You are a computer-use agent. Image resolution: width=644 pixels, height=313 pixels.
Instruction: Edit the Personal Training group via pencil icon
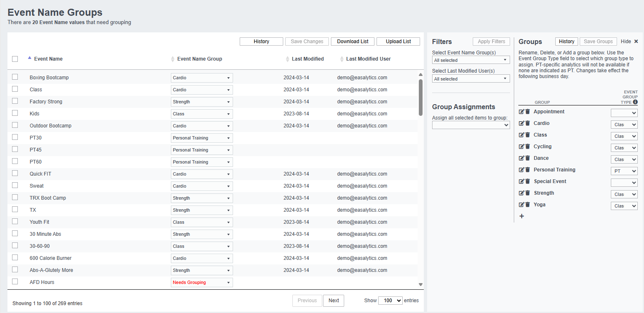[521, 169]
